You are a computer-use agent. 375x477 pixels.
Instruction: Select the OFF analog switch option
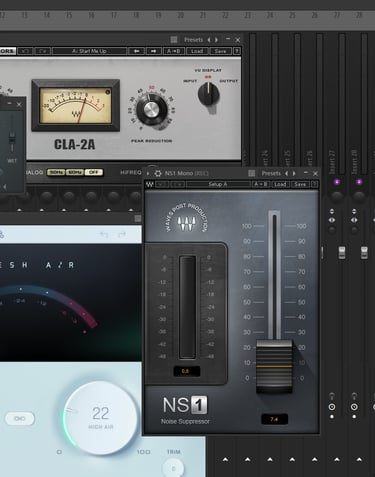93,172
